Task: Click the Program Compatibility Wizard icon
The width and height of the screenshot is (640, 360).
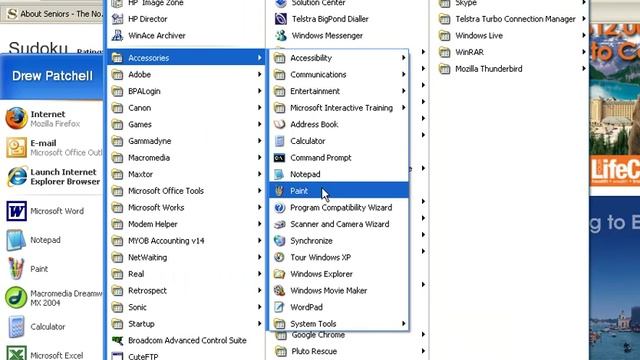Action: tap(280, 207)
